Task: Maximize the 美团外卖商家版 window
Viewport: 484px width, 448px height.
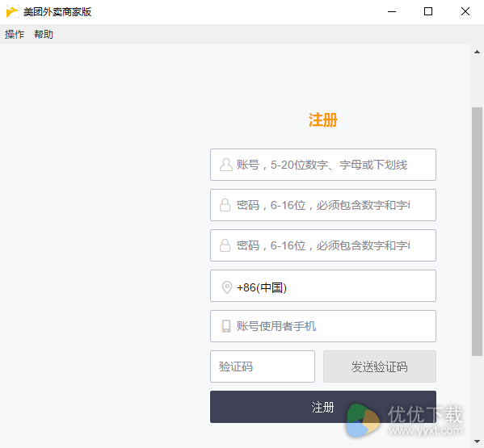Action: coord(428,12)
